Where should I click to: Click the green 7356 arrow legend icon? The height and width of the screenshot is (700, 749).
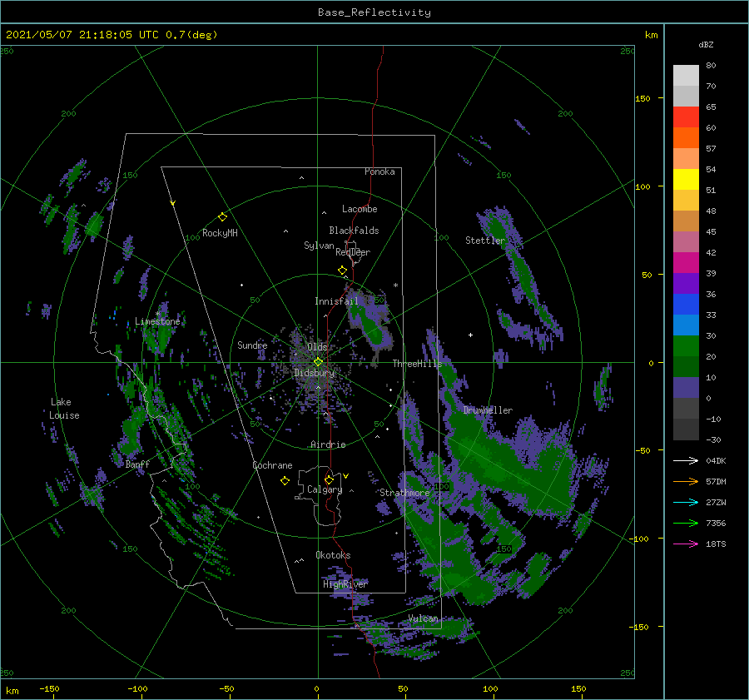tap(686, 524)
